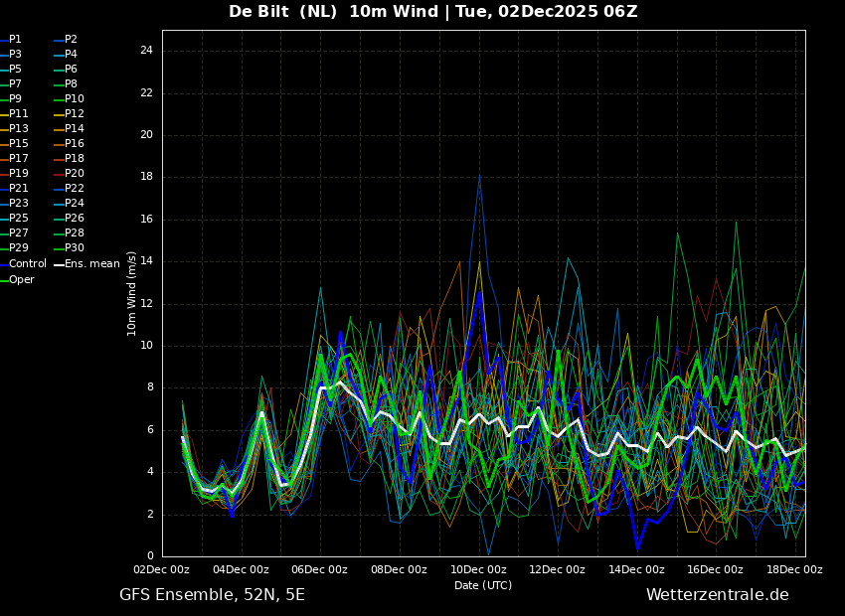
Task: Click the P1 legend entry
Action: [15, 40]
